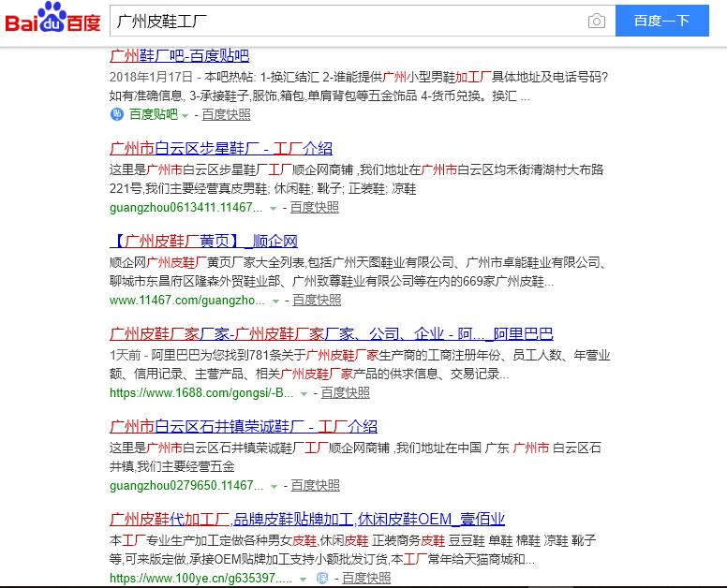Click the Baidu logo
Image resolution: width=727 pixels, height=588 pixels.
(52, 18)
